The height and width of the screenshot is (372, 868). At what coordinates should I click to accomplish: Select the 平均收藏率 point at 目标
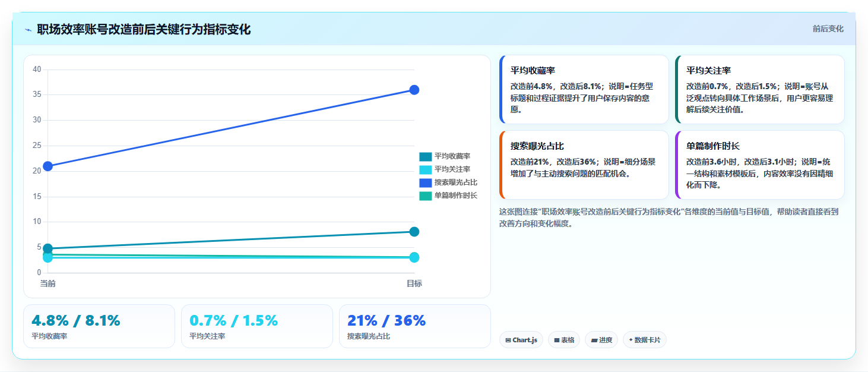coord(414,232)
